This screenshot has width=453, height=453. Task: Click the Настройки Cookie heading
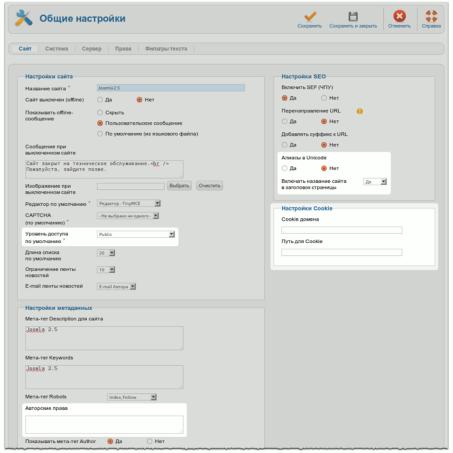pyautogui.click(x=307, y=208)
